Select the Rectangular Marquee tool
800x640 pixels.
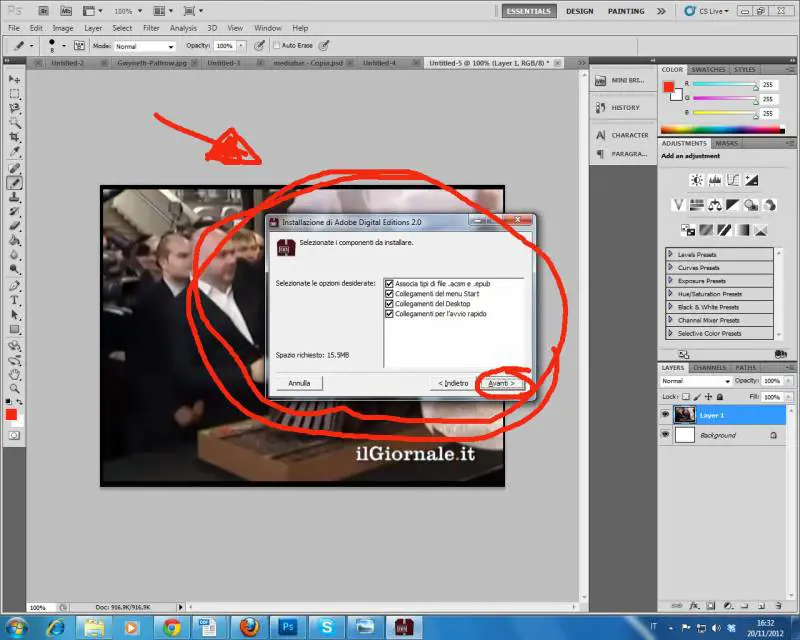tap(14, 94)
